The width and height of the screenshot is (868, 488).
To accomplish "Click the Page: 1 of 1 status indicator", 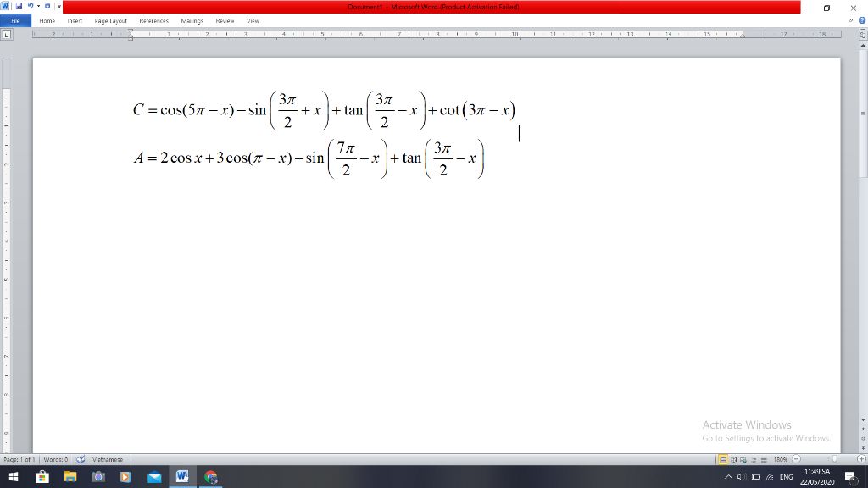I will [19, 459].
